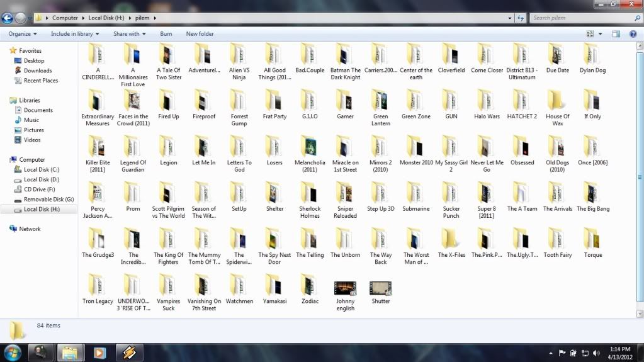Open the Share with dropdown
This screenshot has width=644, height=362.
130,34
